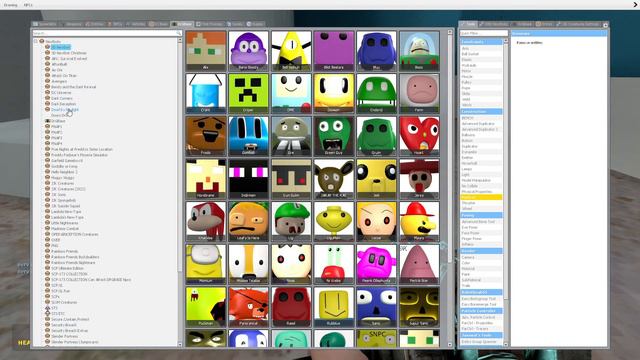Screen dimensions: 640x360
Task: Select the Herobrine yellow block-face nextbot
Action: pyautogui.click(x=206, y=179)
